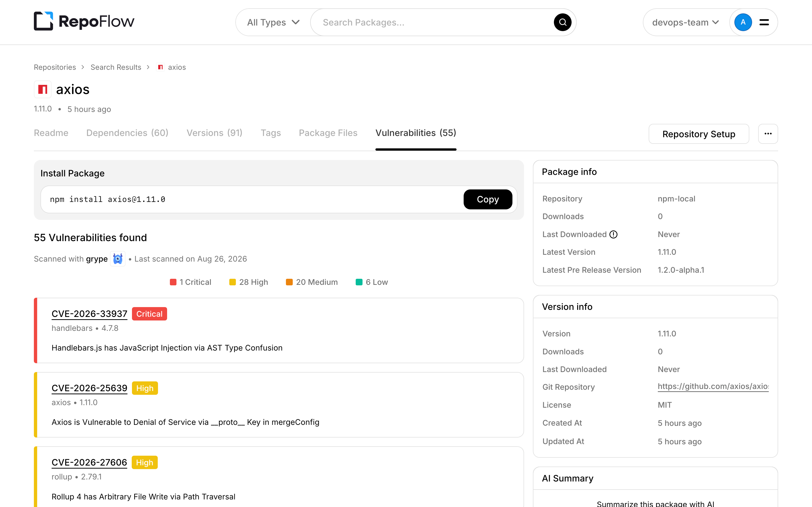
Task: Click the Critical severity badge
Action: [149, 314]
